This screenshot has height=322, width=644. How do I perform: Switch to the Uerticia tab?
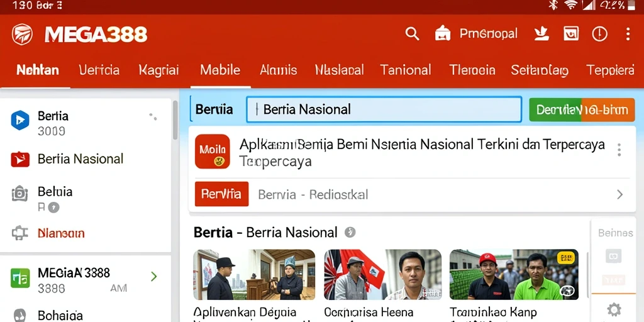pyautogui.click(x=99, y=70)
